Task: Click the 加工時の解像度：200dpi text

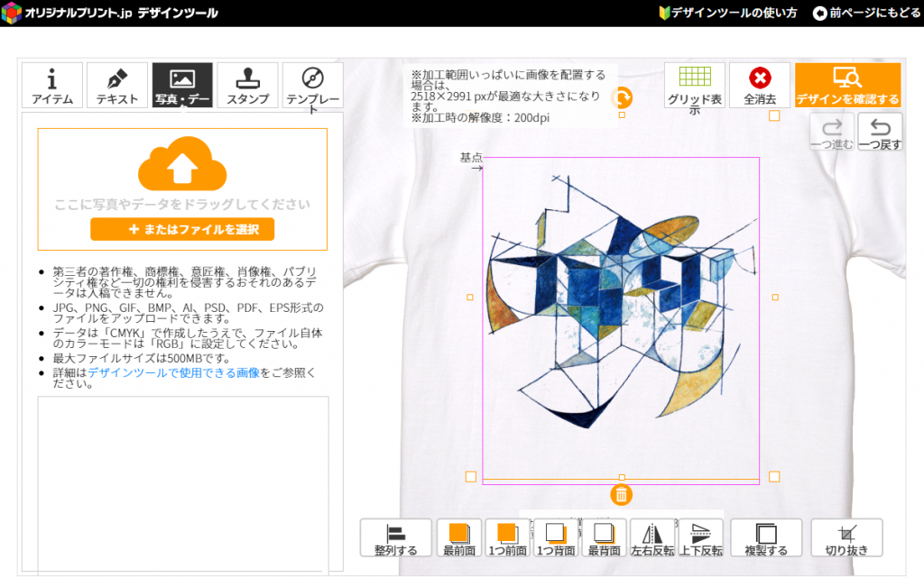Action: [480, 118]
